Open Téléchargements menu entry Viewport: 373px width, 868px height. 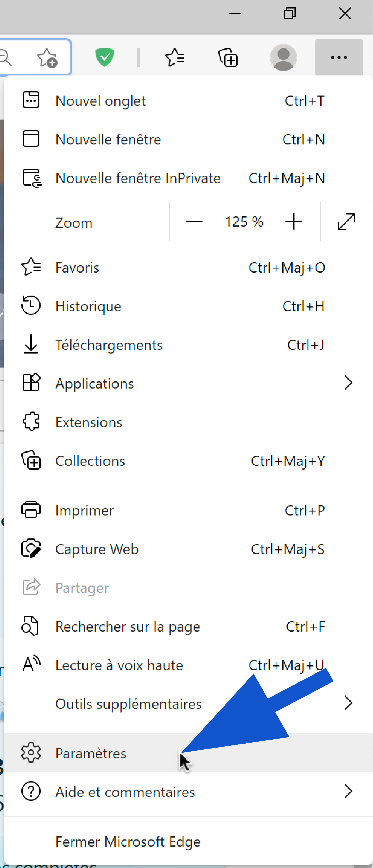pos(189,345)
